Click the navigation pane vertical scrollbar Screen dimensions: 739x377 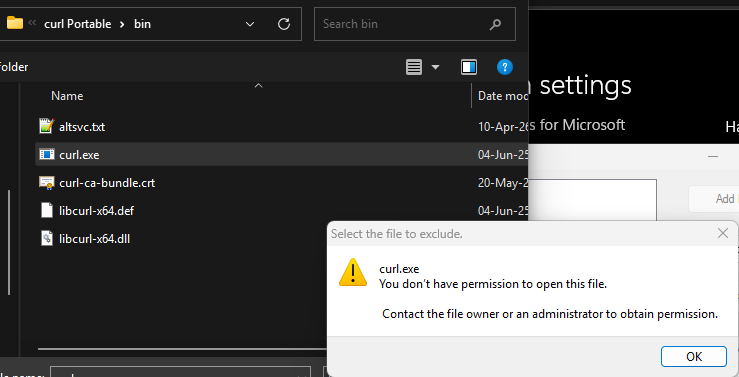pyautogui.click(x=9, y=242)
